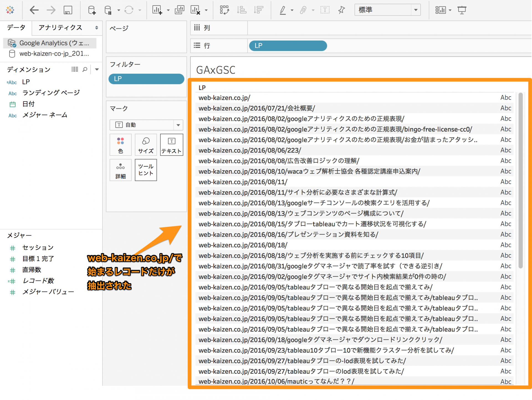Clear the sheet icon
The height and width of the screenshot is (400, 532).
tap(195, 10)
